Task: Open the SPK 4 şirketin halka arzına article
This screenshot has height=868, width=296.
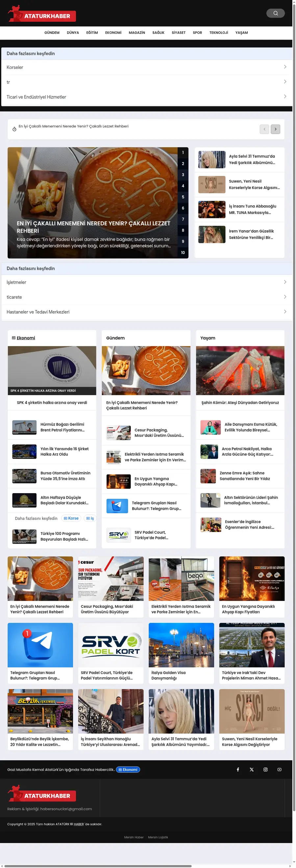Action: click(x=52, y=403)
